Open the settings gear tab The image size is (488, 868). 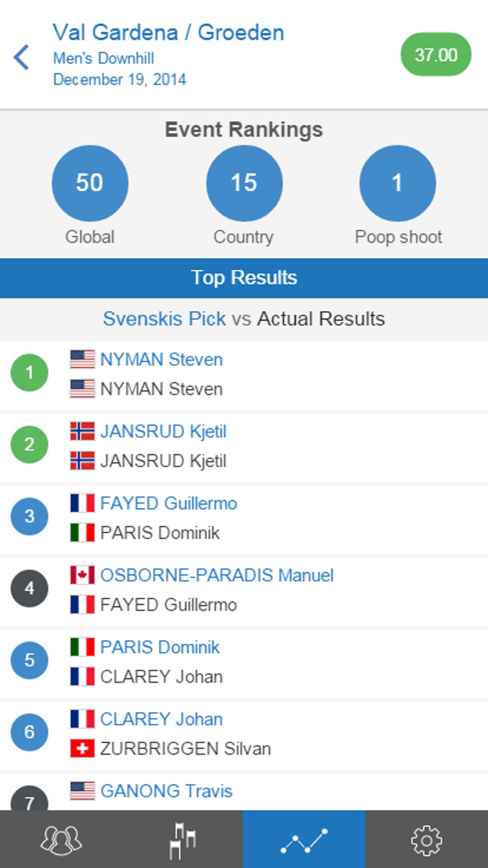click(x=426, y=840)
